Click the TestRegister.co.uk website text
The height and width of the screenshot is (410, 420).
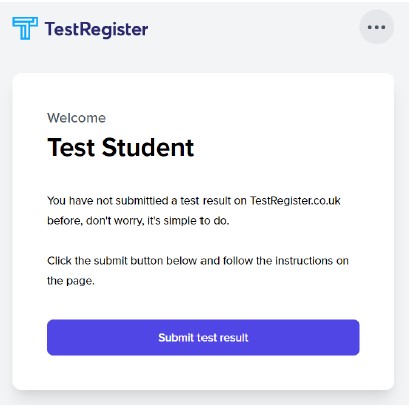tap(295, 201)
